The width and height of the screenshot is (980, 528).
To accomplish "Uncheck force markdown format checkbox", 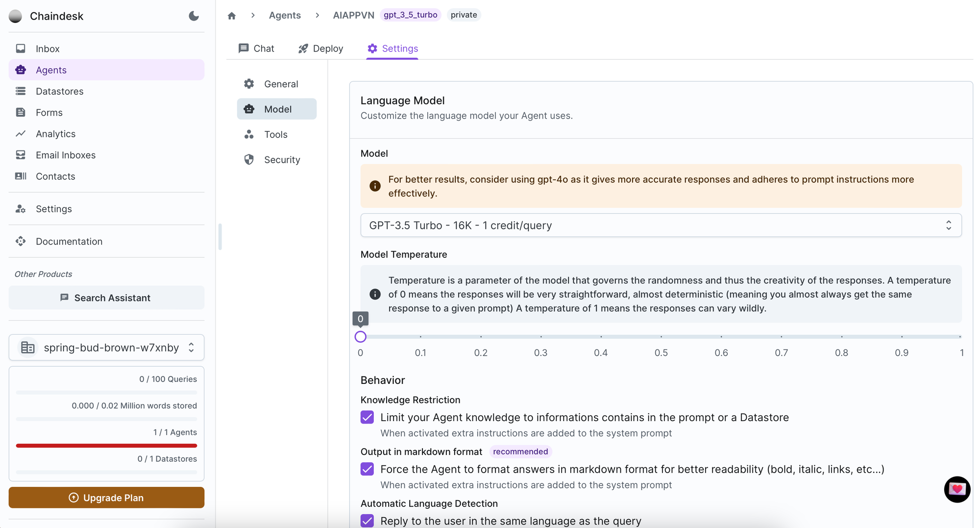I will [367, 469].
